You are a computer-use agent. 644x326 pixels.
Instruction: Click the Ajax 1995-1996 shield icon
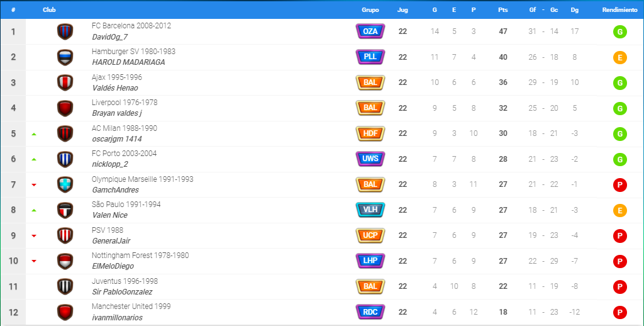(x=65, y=82)
